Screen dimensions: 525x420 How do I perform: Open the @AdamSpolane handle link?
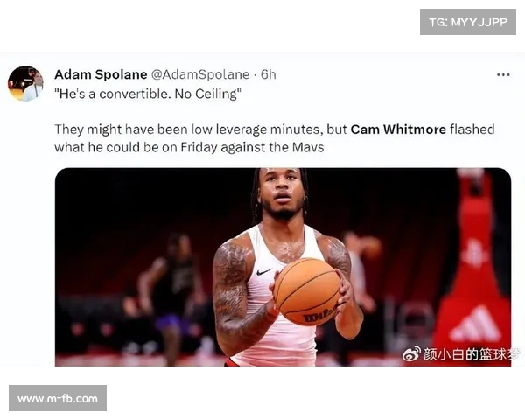[200, 74]
